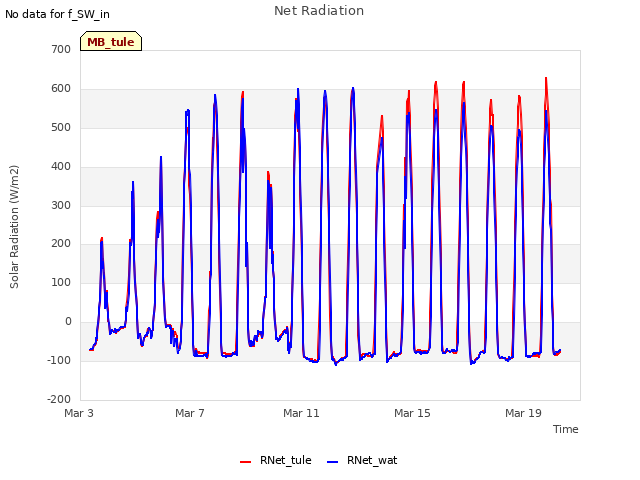Click the blue RNet_wat legend swatch

[x=333, y=462]
